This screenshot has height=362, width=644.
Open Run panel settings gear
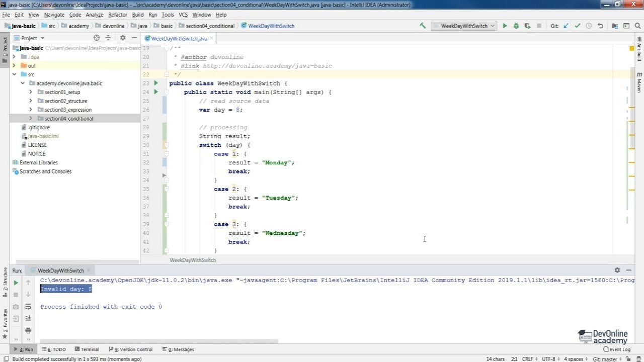pyautogui.click(x=617, y=270)
